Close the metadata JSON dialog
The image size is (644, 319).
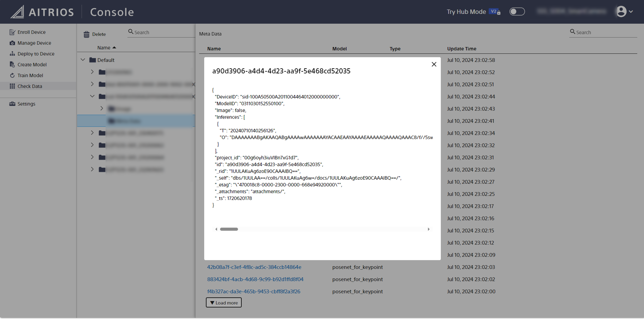tap(434, 64)
